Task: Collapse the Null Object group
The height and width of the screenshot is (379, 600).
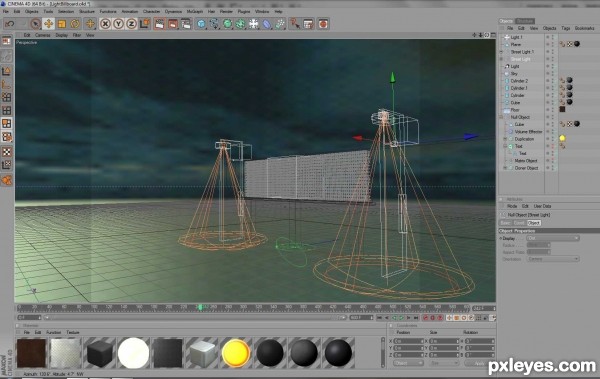Action: [x=502, y=117]
